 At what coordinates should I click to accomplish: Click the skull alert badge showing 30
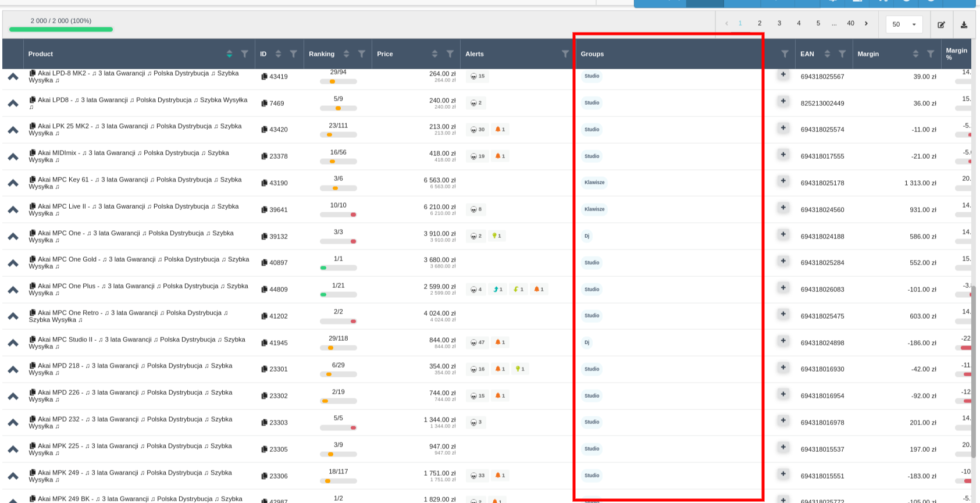click(477, 130)
